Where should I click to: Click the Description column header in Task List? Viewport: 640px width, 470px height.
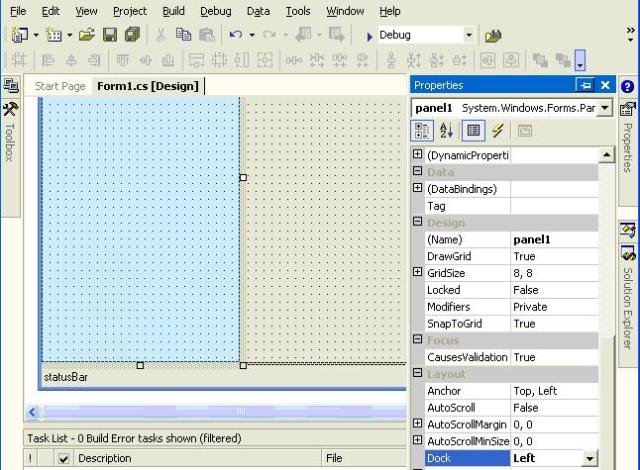[x=105, y=459]
